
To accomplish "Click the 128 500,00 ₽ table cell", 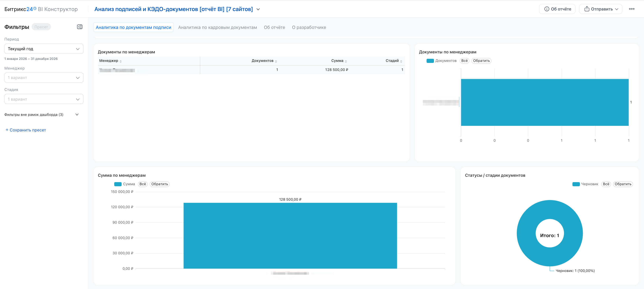I will [x=336, y=70].
